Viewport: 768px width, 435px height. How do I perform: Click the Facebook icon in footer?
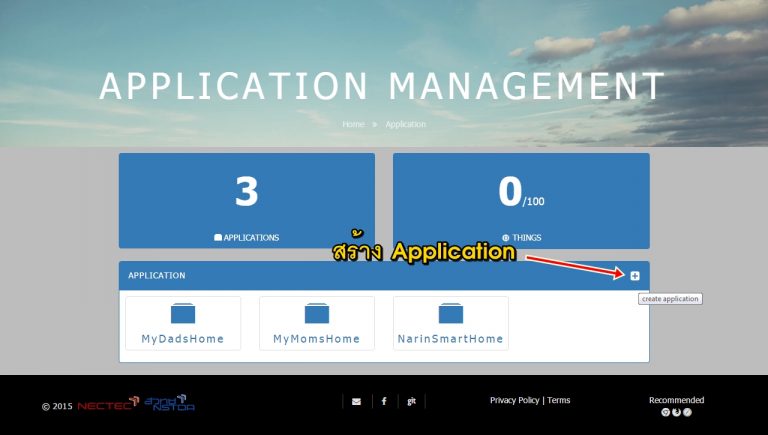pyautogui.click(x=384, y=401)
